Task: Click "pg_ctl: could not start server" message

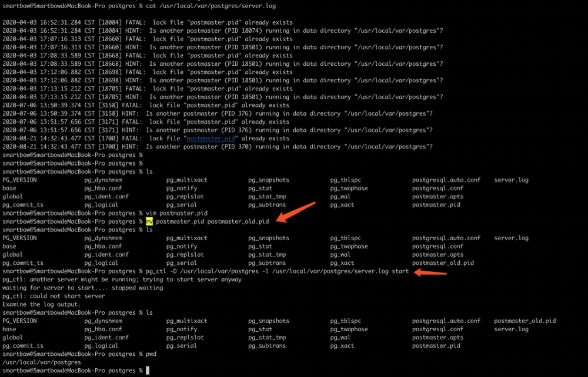Action: pos(54,296)
